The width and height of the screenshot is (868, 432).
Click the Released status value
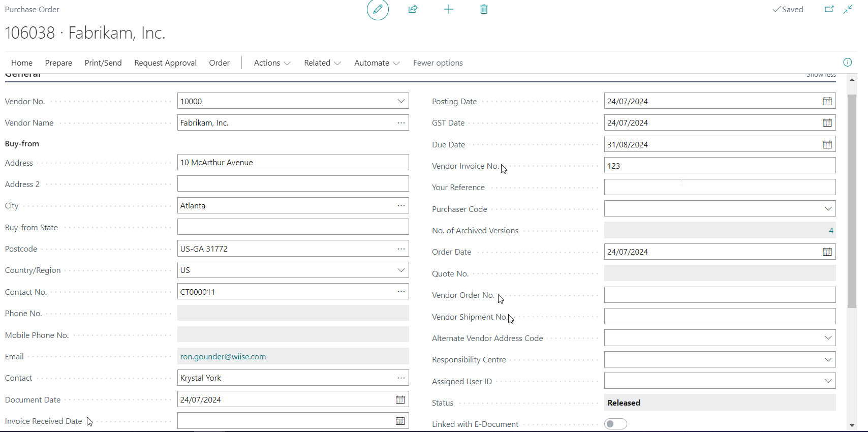pyautogui.click(x=720, y=403)
